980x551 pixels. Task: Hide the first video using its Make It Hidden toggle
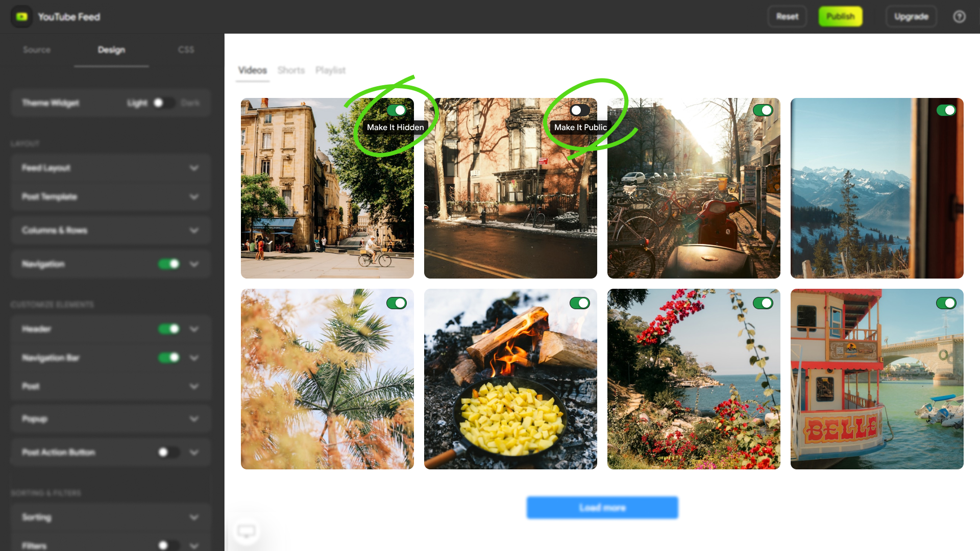pos(398,110)
